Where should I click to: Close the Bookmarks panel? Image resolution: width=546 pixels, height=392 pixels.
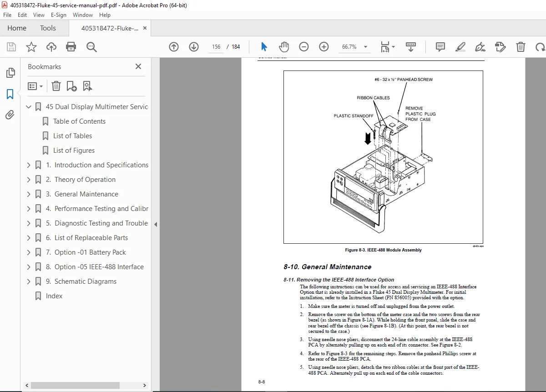(x=138, y=66)
